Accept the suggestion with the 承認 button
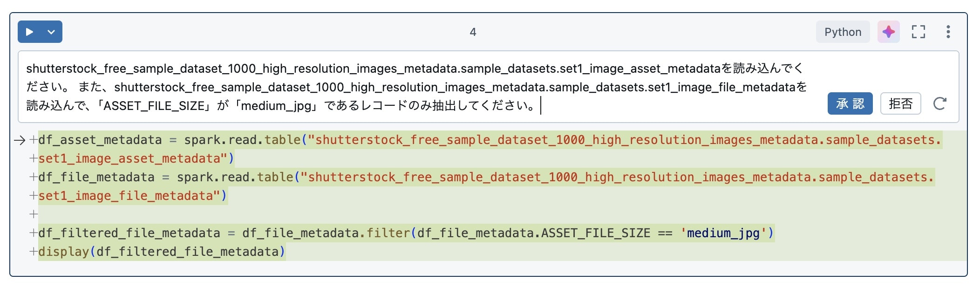This screenshot has height=288, width=980. 850,103
